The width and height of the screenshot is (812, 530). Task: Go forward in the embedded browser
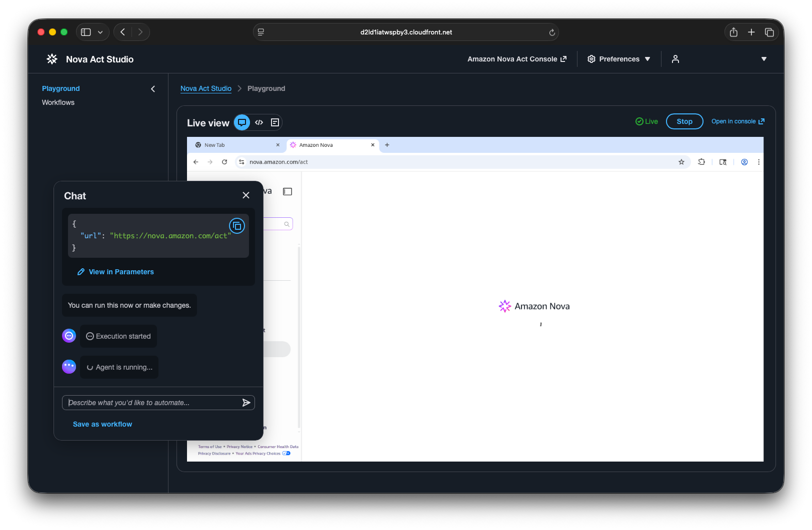[210, 162]
